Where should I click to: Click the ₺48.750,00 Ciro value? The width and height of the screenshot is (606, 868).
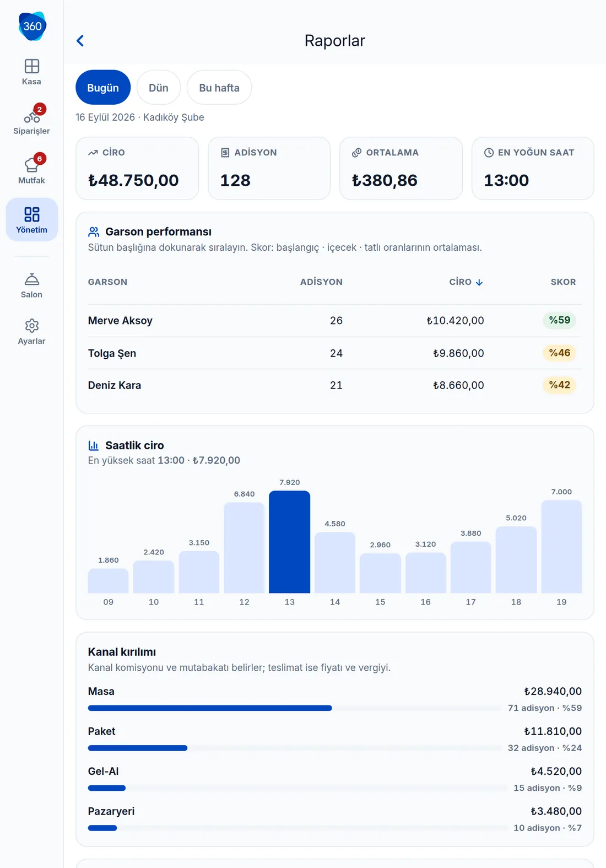(133, 180)
